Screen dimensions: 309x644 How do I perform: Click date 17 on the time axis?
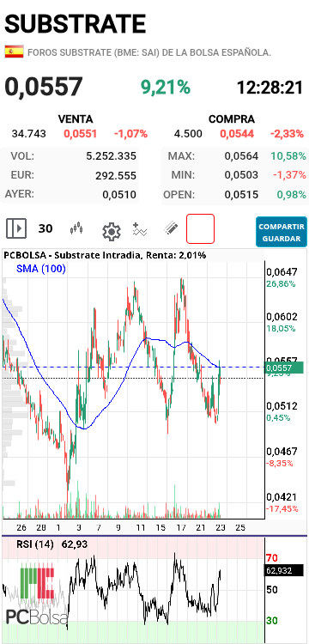181,527
